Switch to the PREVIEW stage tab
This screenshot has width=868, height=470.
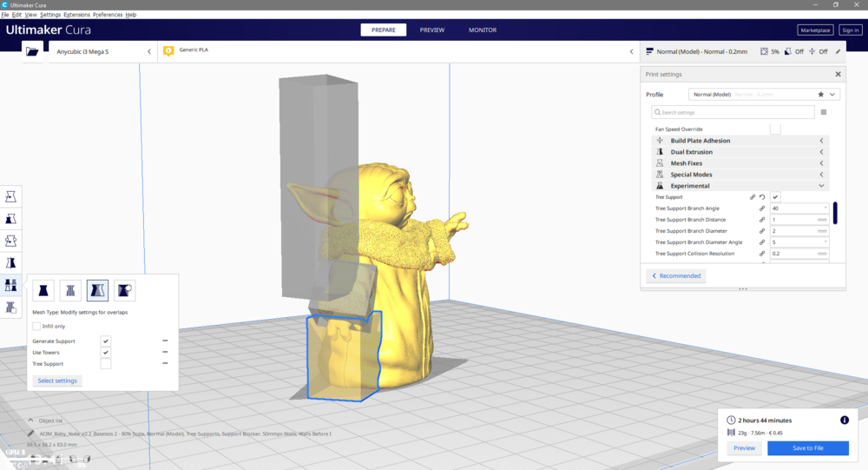pyautogui.click(x=431, y=30)
